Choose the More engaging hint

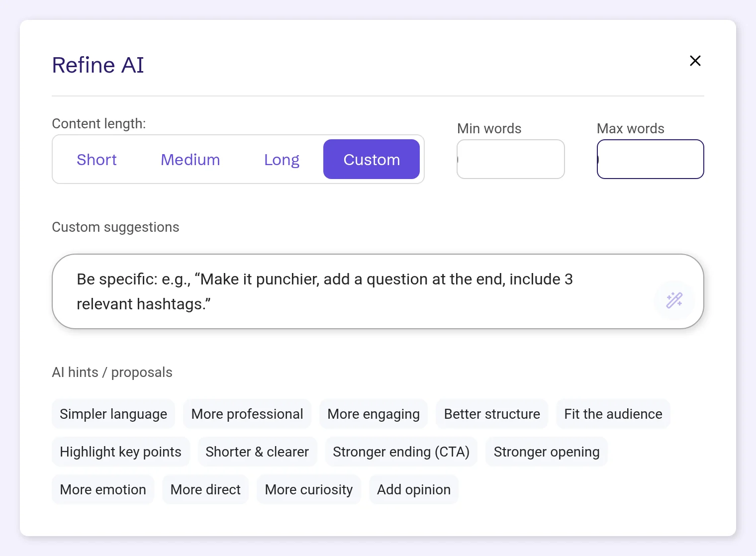374,414
